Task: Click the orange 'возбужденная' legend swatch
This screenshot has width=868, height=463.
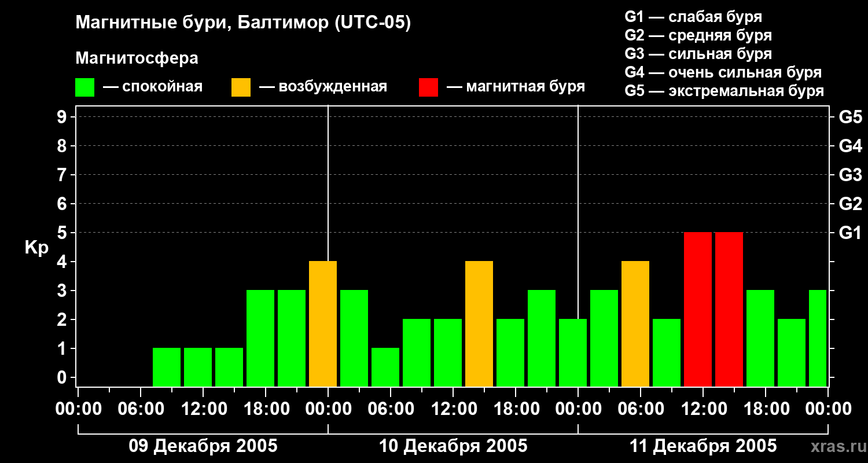Action: click(x=241, y=87)
